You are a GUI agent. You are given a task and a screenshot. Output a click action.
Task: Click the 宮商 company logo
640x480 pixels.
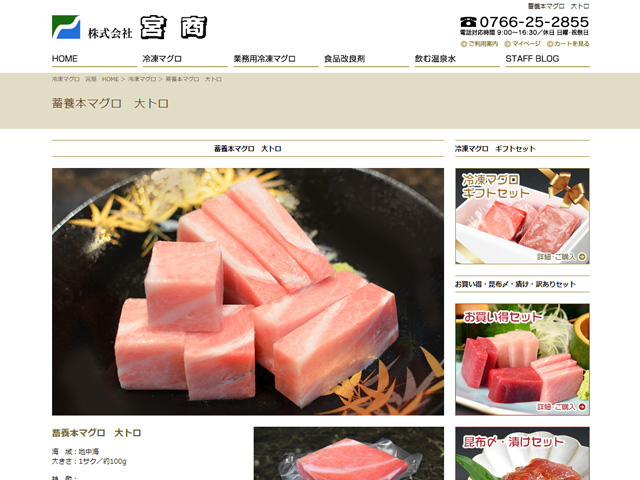pyautogui.click(x=129, y=27)
